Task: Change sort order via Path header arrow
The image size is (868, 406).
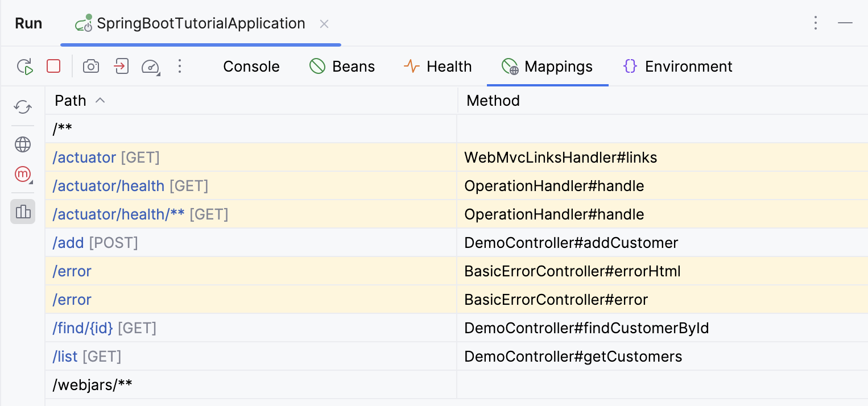Action: tap(100, 100)
